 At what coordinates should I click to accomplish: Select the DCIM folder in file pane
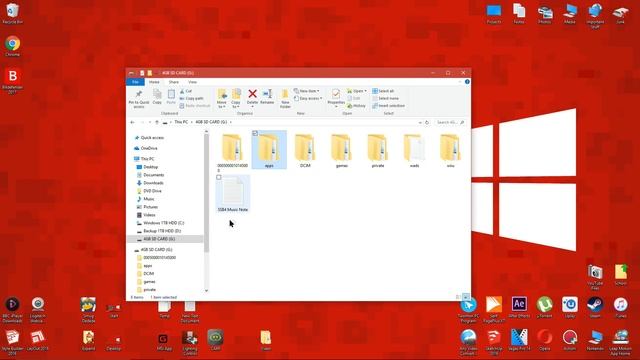(305, 150)
